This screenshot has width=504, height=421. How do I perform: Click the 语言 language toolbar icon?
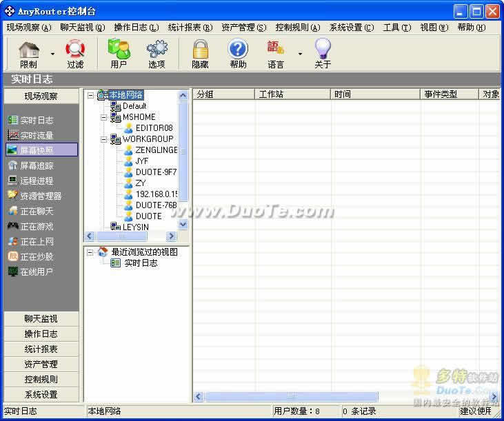point(276,53)
